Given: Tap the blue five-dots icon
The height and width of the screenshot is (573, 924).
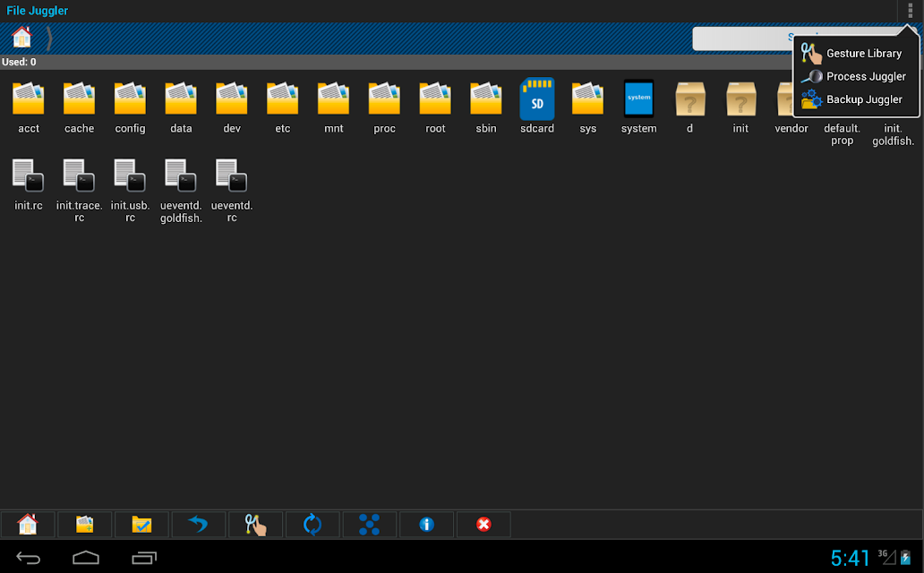Looking at the screenshot, I should pyautogui.click(x=370, y=524).
